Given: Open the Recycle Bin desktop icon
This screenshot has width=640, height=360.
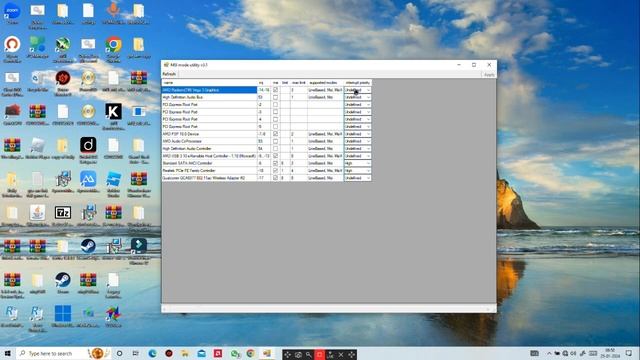Looking at the screenshot, I should (x=37, y=81).
